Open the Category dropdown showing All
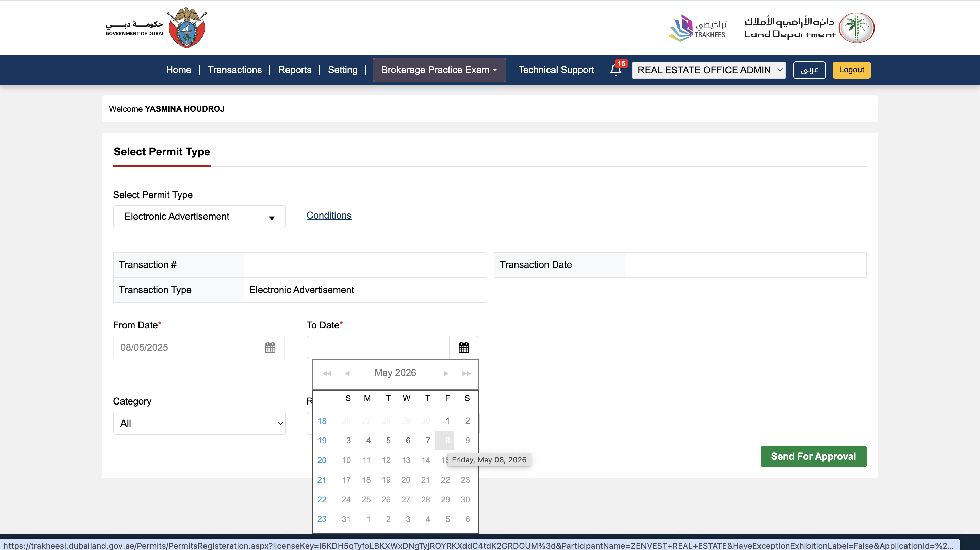980x550 pixels. [x=199, y=423]
